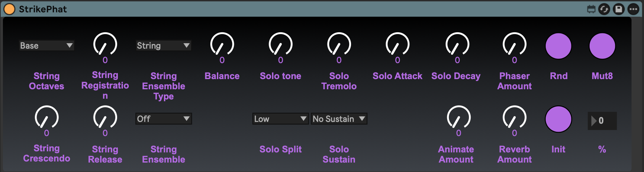
Task: Click the device editor view icon
Action: (x=591, y=9)
